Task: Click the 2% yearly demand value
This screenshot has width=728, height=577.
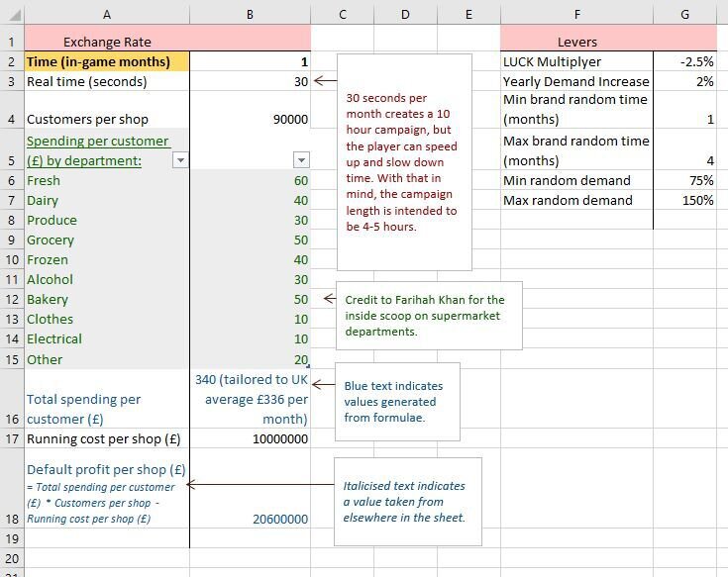Action: click(x=684, y=81)
